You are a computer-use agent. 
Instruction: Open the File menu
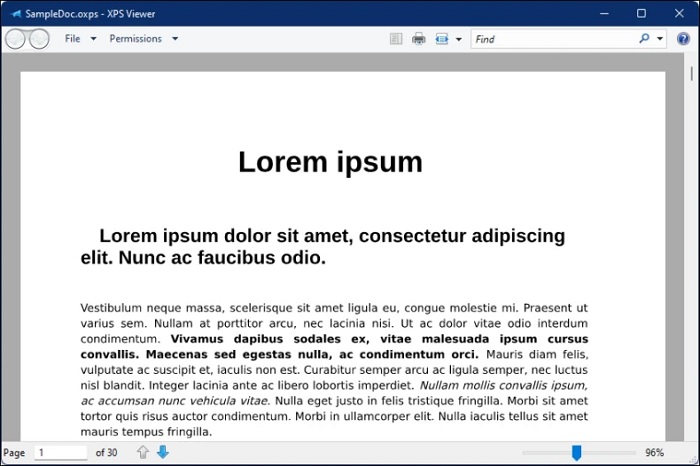click(72, 39)
